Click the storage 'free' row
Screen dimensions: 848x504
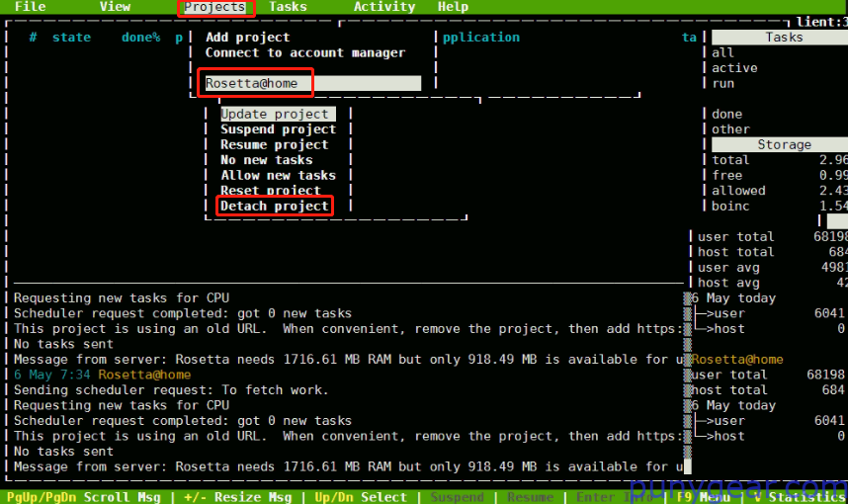pos(780,175)
